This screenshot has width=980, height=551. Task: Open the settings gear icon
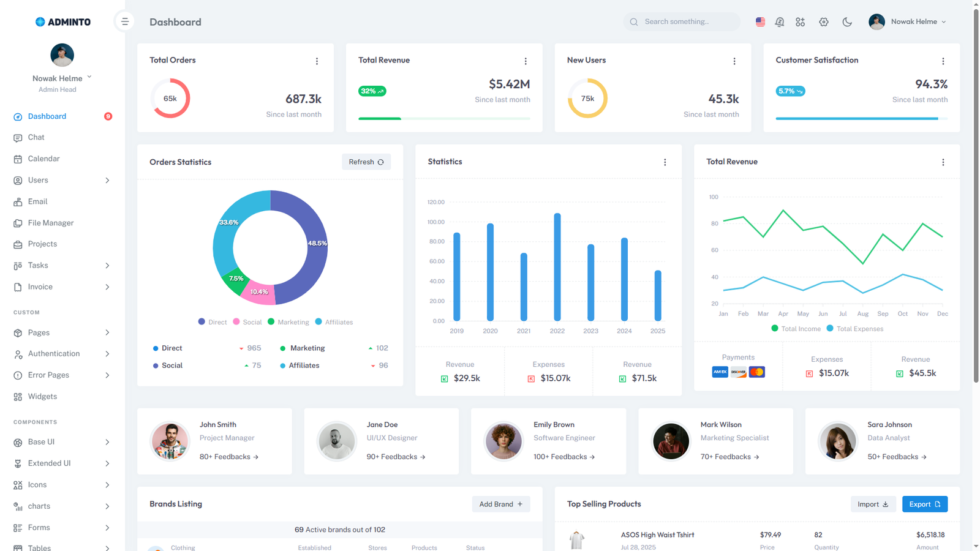[824, 22]
